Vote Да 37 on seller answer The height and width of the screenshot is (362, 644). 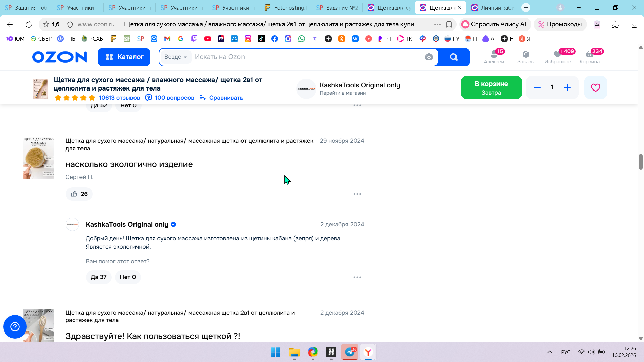(98, 277)
